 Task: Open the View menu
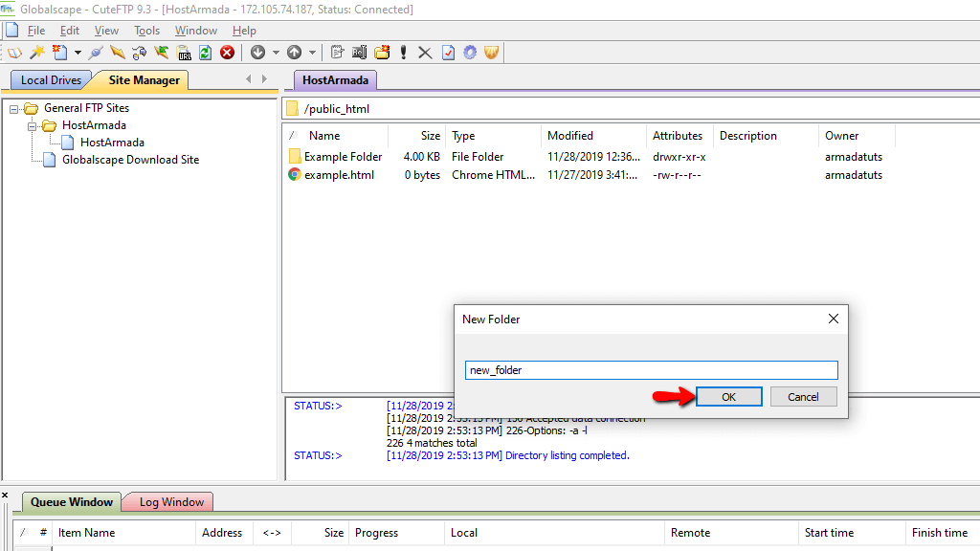pos(106,31)
